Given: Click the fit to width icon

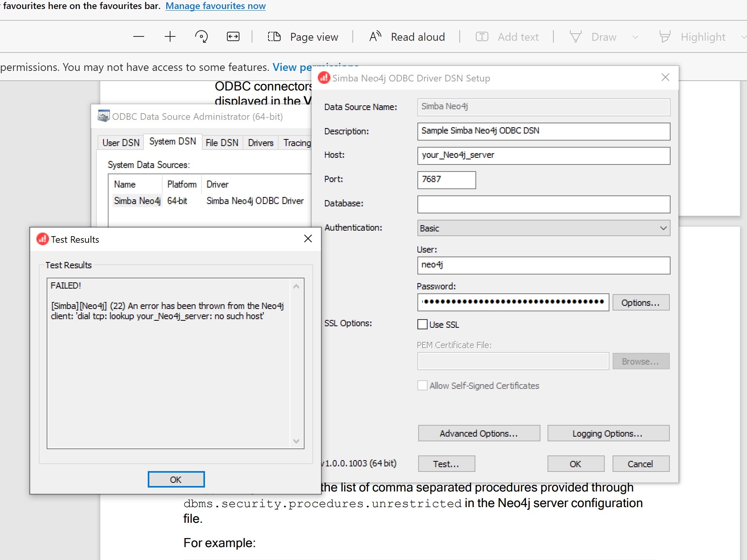Looking at the screenshot, I should click(233, 37).
